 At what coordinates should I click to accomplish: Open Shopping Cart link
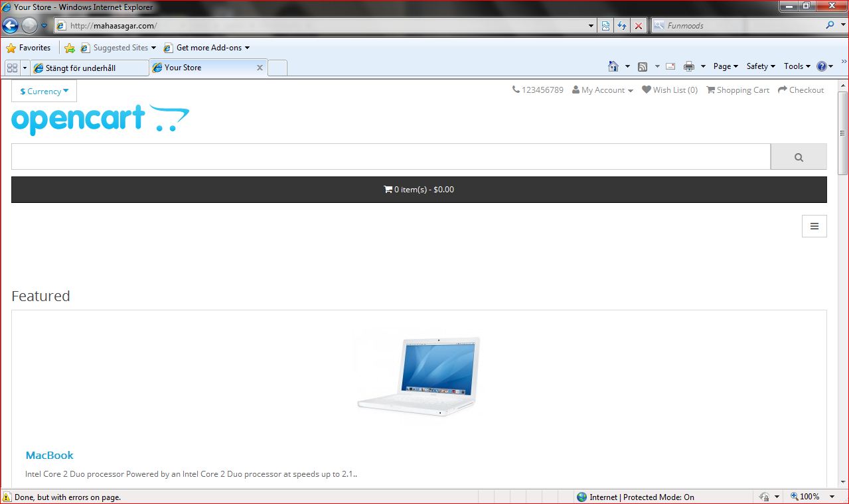coord(737,90)
